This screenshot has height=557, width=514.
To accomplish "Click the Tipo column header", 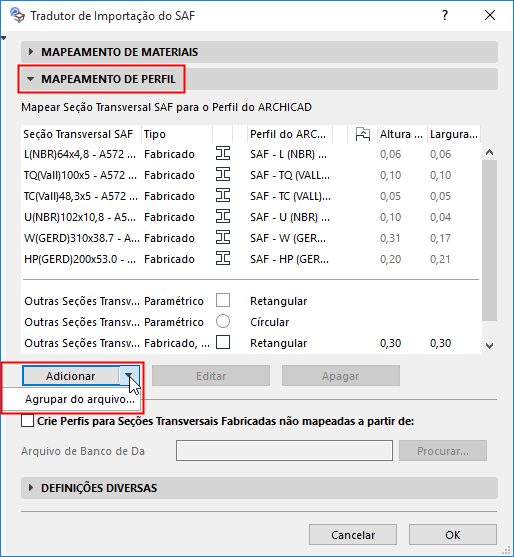I will 177,134.
